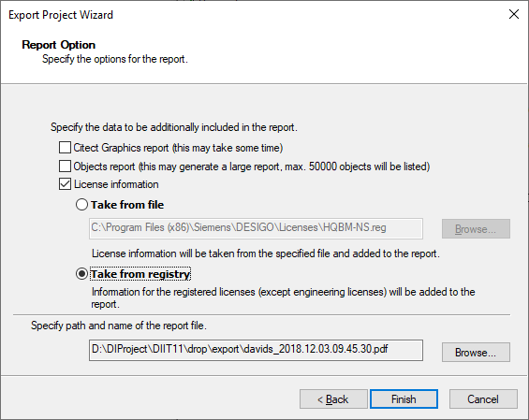Screen dimensions: 529x420
Task: Click Finish to complete the export
Action: (x=404, y=399)
